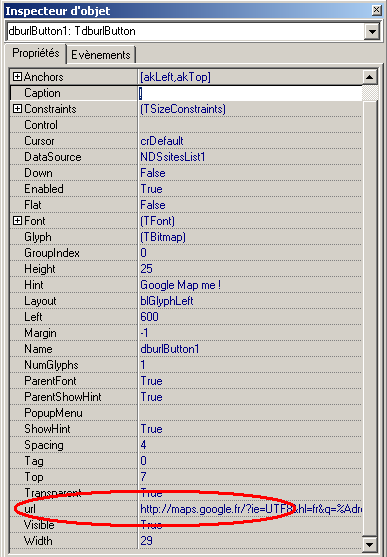This screenshot has width=387, height=557.
Task: Click the (TBitmap) Glyph value
Action: [163, 237]
